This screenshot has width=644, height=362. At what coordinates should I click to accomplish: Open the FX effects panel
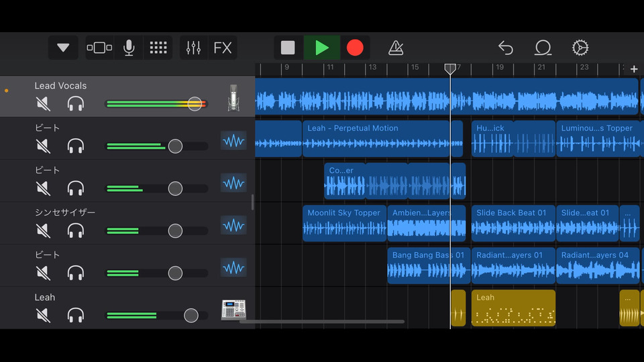coord(223,48)
